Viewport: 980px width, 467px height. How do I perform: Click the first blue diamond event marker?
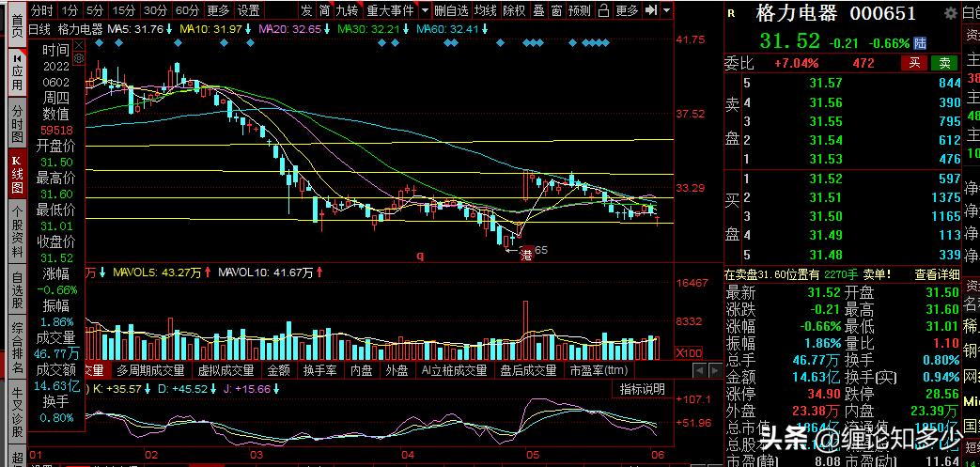point(98,42)
